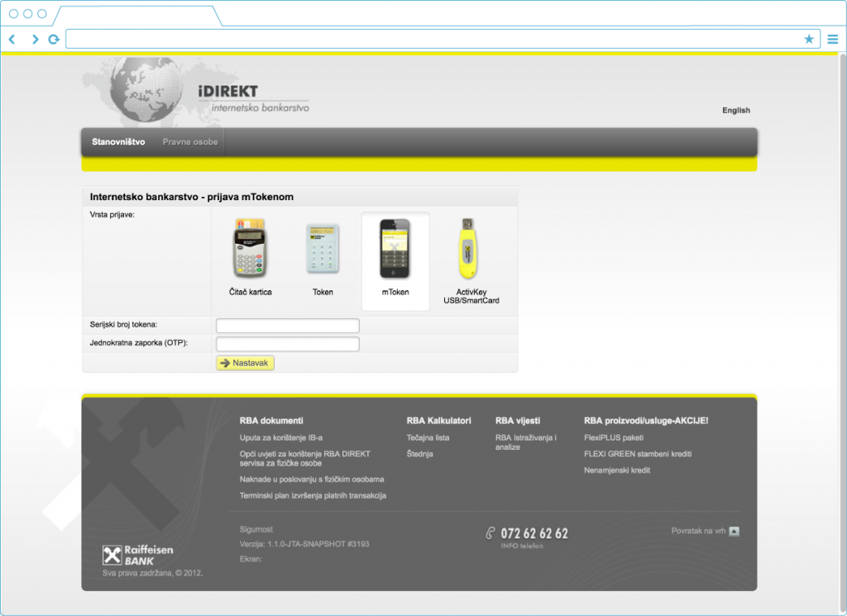The height and width of the screenshot is (616, 847).
Task: Click the RBA dokumenti heading
Action: [x=271, y=421]
